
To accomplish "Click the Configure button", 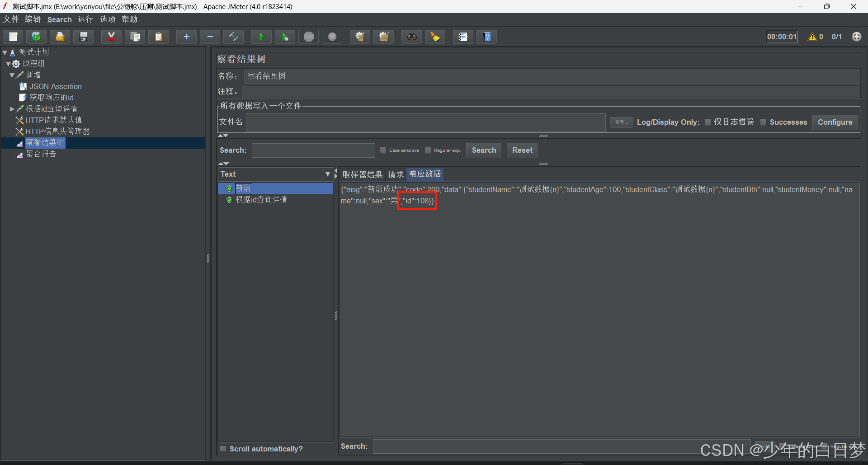I will [x=835, y=122].
